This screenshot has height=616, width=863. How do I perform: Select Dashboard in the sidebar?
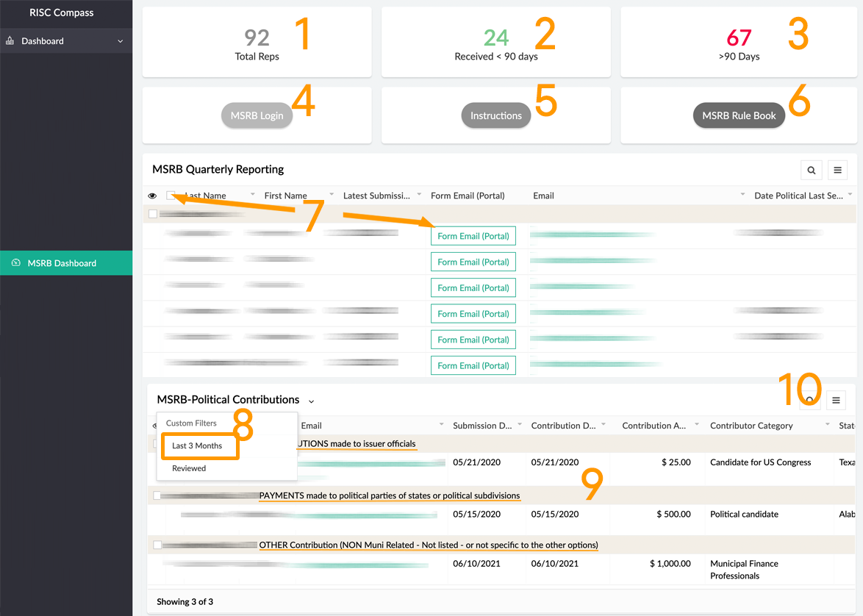66,41
